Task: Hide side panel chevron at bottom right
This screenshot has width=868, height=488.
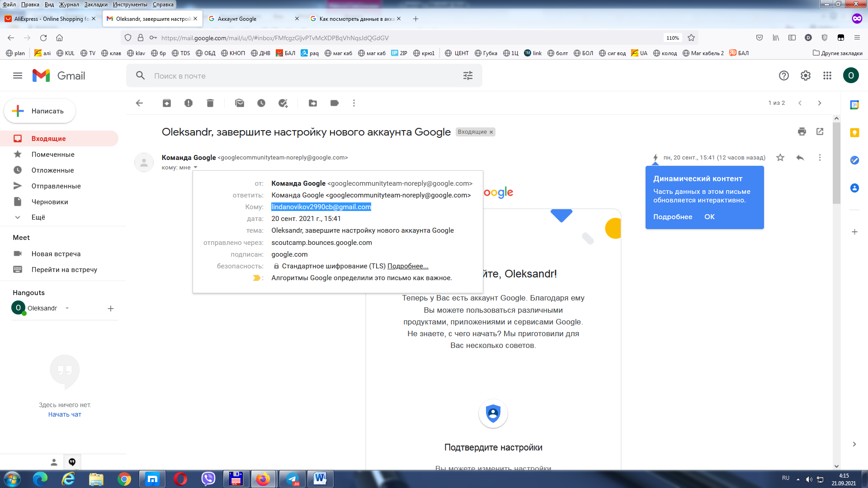Action: pos(854,444)
